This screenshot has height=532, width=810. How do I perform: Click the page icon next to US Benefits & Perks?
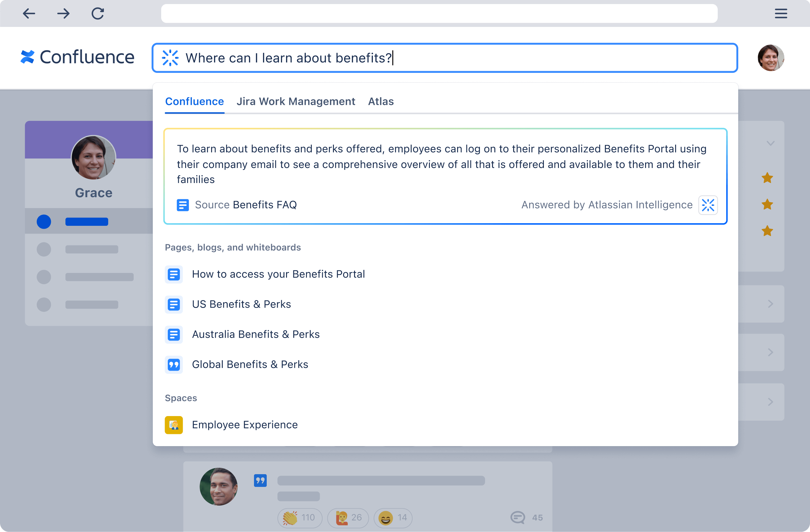(174, 304)
